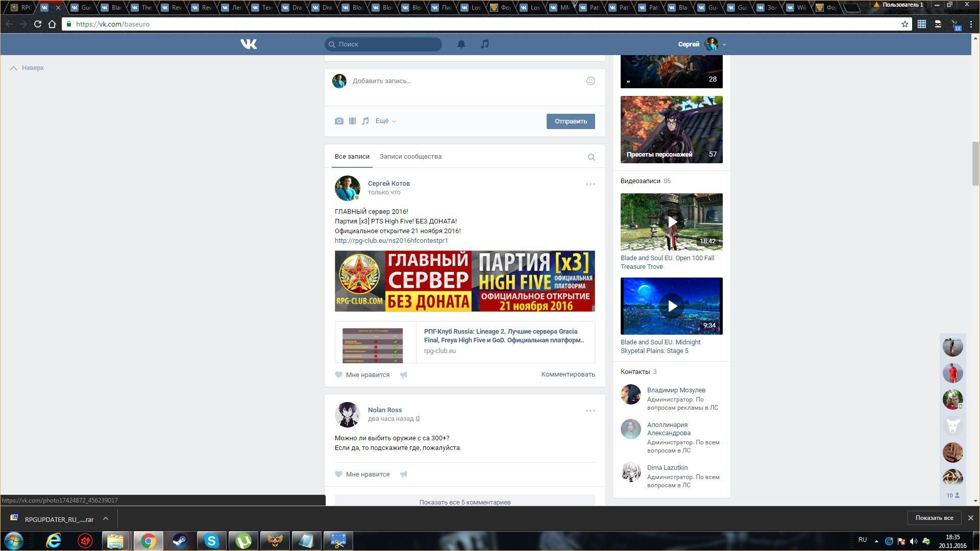
Task: Click the page vertical scrollbar thumb
Action: (975, 163)
